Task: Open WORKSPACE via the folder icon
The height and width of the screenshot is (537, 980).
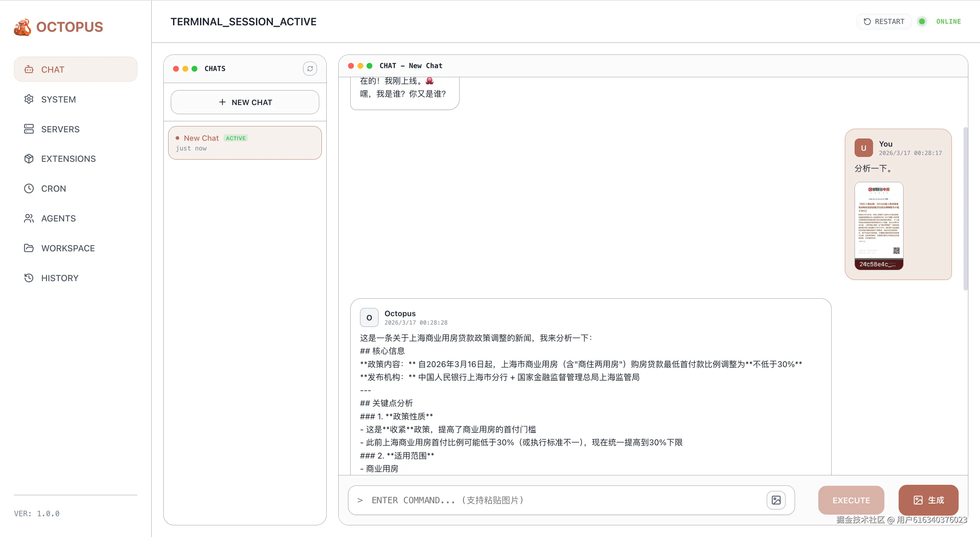Action: [x=29, y=248]
